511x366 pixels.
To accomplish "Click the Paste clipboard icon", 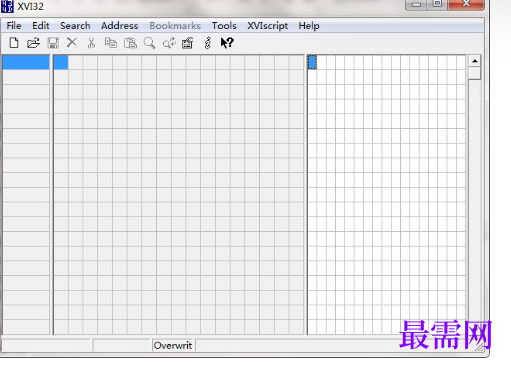I will pos(130,43).
